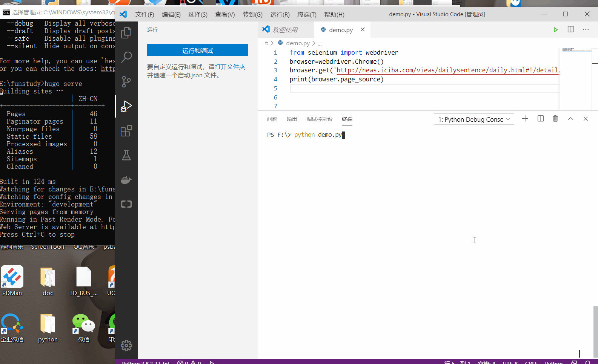Open the Search view in activity bar
598x364 pixels.
point(126,57)
